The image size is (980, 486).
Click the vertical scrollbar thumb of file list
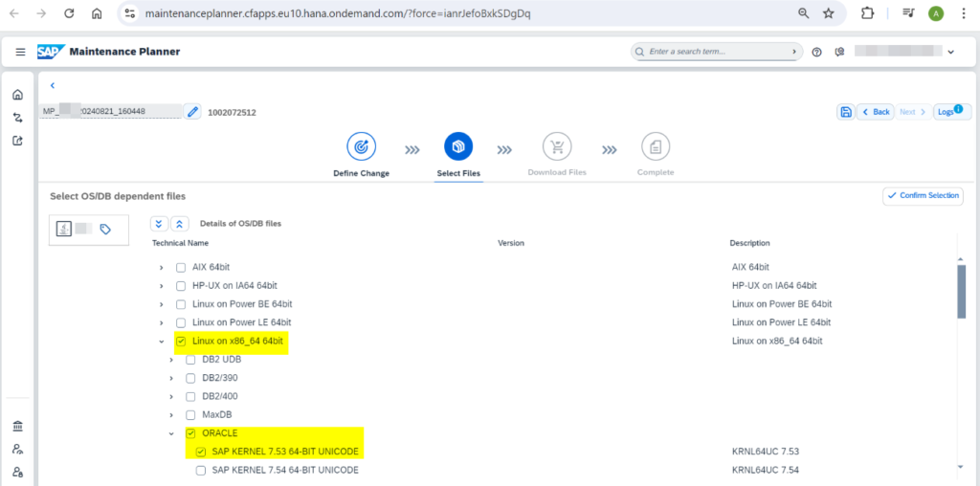961,292
